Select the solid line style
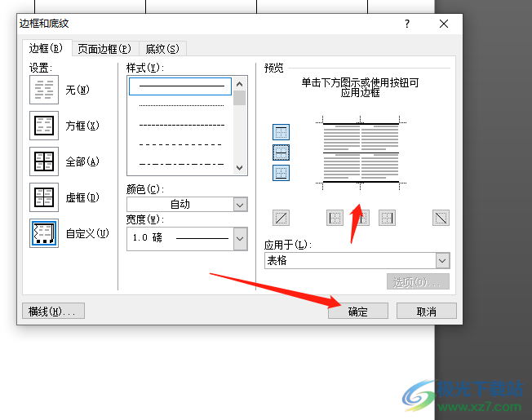Viewport: 532px width, 420px height. (180, 86)
